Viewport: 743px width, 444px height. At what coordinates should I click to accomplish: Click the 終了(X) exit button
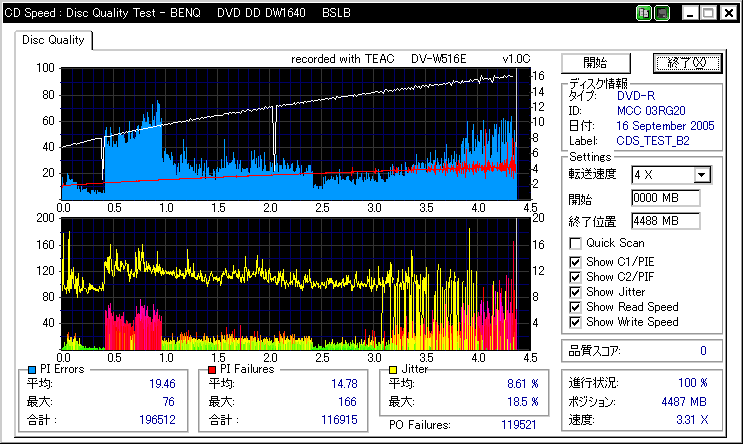coord(687,63)
